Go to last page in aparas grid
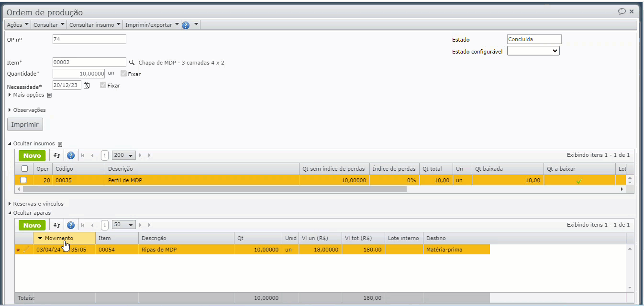 point(150,225)
